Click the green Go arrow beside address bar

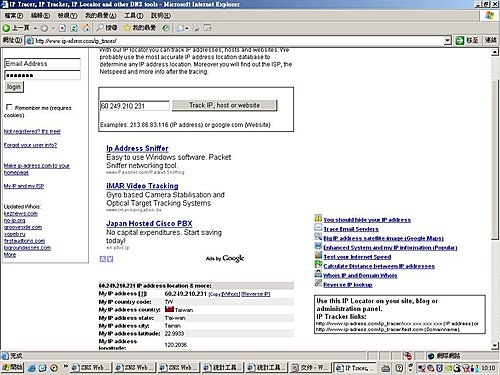(460, 41)
